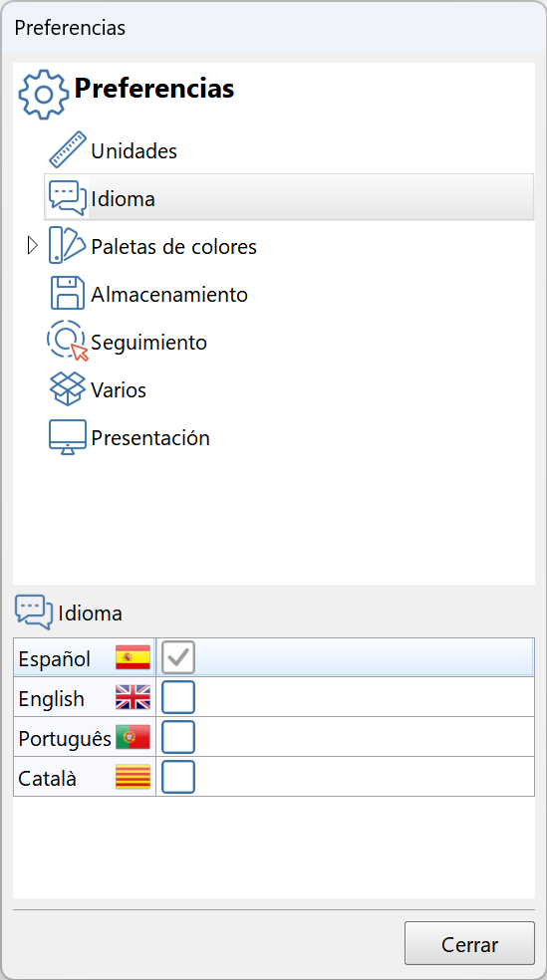The height and width of the screenshot is (980, 547).
Task: Click the Idioma section title text
Action: pos(90,613)
